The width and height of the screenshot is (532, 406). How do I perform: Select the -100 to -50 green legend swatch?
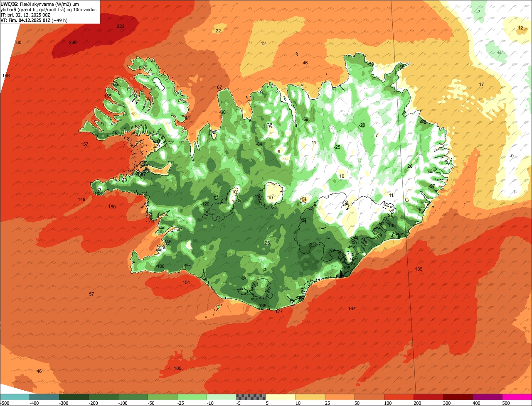tap(133, 397)
